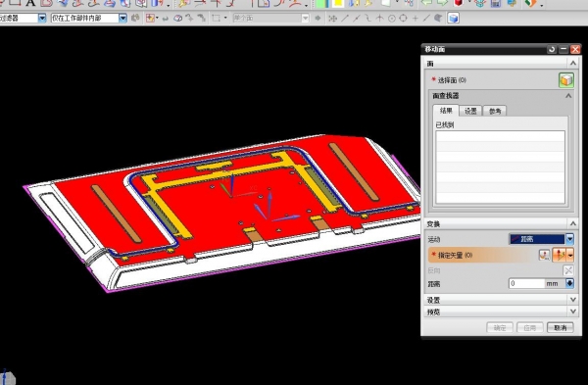
Task: Toggle the endpoint snap line icon
Action: click(x=345, y=18)
